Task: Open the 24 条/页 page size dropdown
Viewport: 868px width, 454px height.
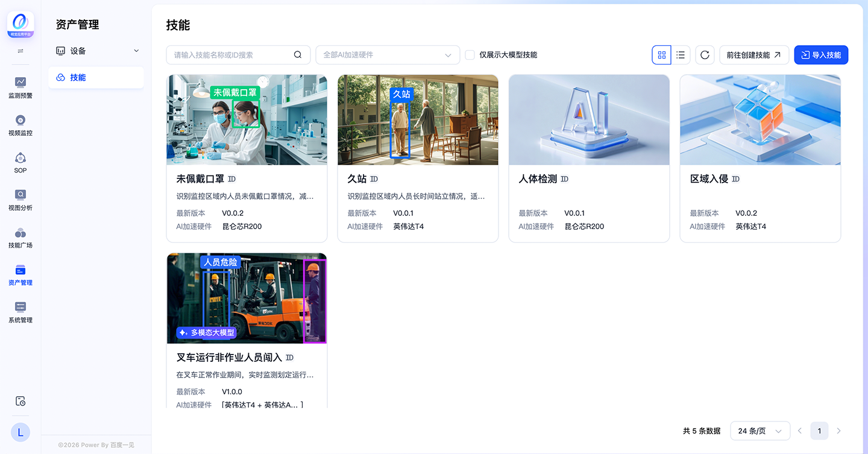Action: pos(760,431)
